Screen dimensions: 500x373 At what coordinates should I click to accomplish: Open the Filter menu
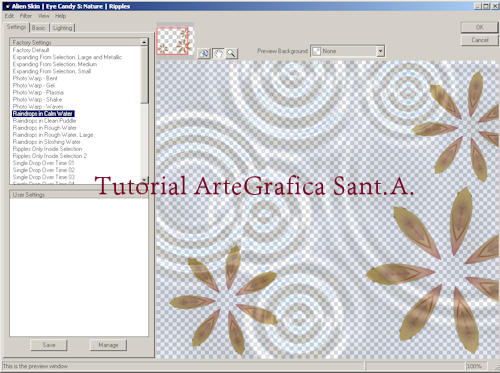point(26,16)
